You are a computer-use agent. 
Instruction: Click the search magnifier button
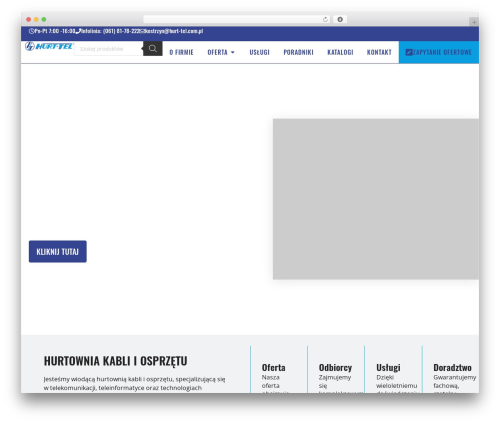(x=153, y=49)
